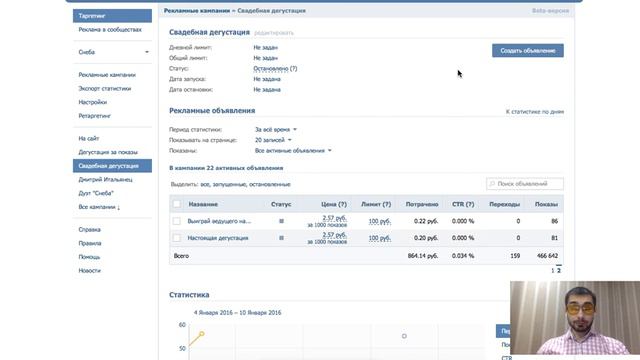Viewport: 640px width, 360px height.
Task: Edit the 2.57 руб. price for Настоящая дегустация
Action: tap(334, 235)
